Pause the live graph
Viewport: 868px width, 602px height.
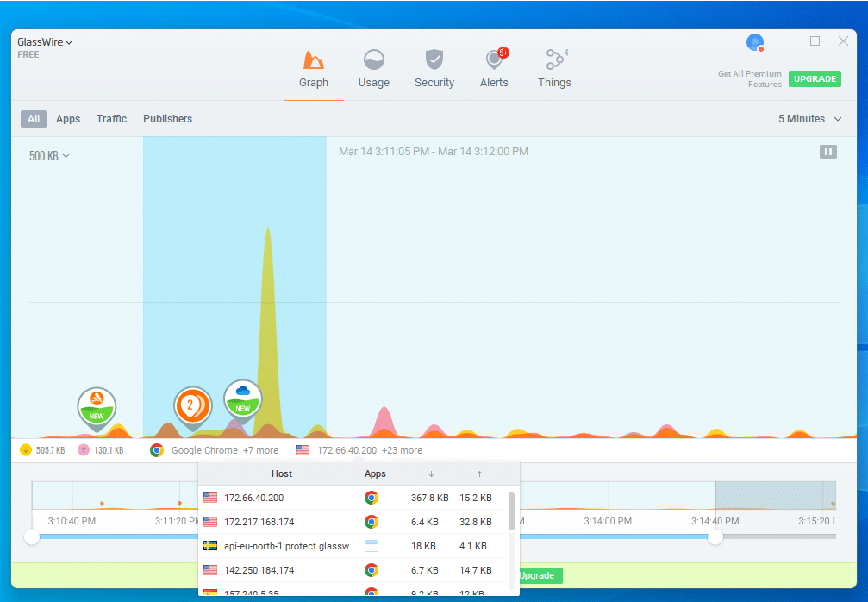click(828, 152)
